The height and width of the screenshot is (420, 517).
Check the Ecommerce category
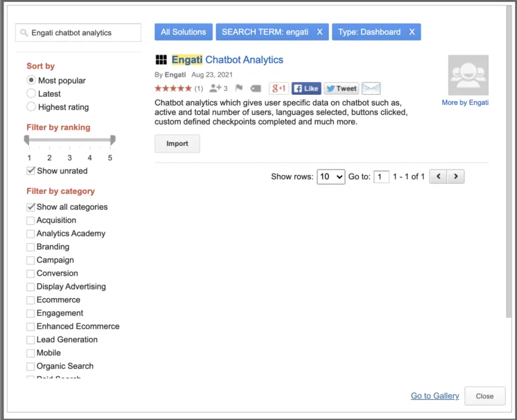pyautogui.click(x=30, y=300)
